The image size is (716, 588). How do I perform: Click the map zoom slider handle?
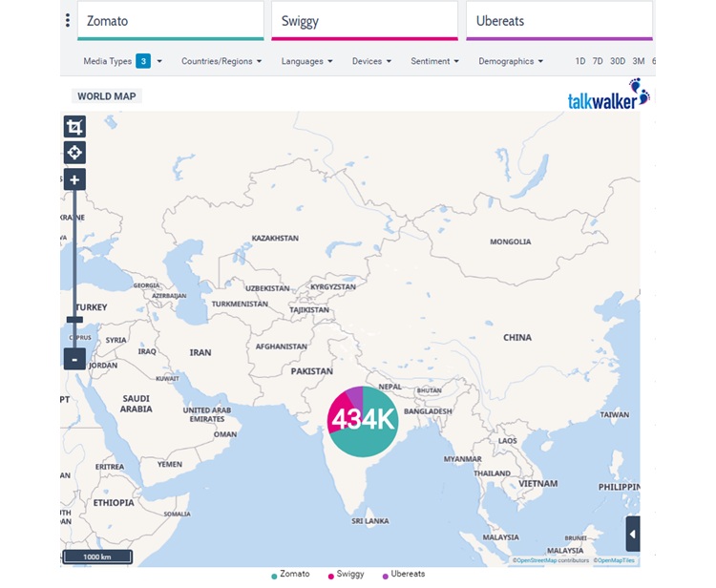pos(74,320)
